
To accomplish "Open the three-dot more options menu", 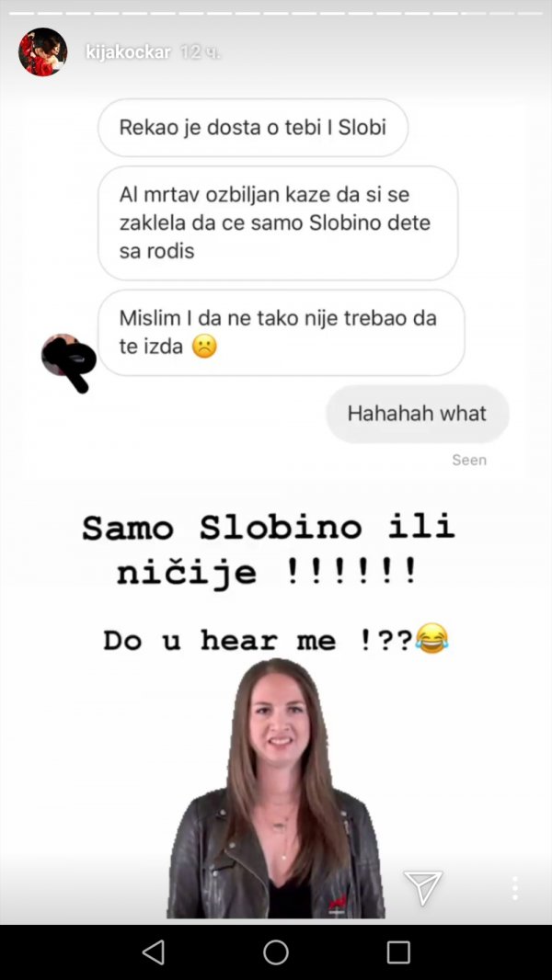I will (514, 887).
